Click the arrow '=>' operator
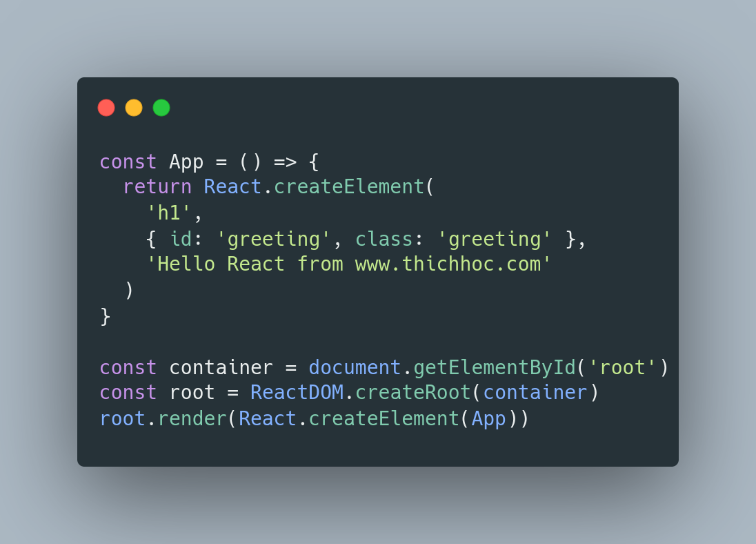756x544 pixels. tap(285, 162)
